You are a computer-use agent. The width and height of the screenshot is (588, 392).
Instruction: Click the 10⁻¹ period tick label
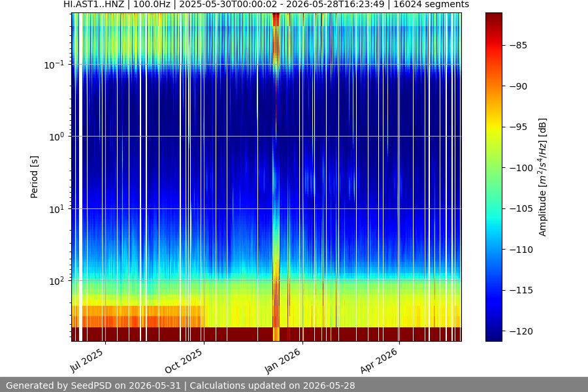pos(54,65)
